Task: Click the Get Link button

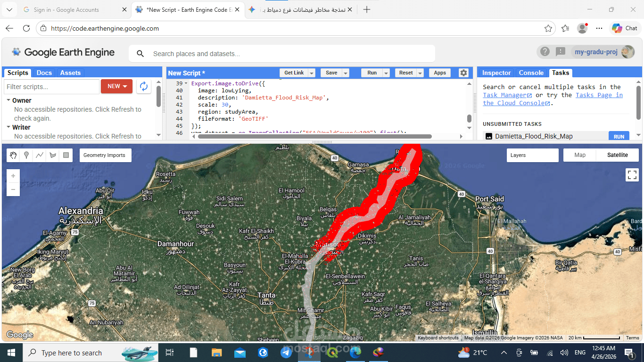Action: click(294, 73)
